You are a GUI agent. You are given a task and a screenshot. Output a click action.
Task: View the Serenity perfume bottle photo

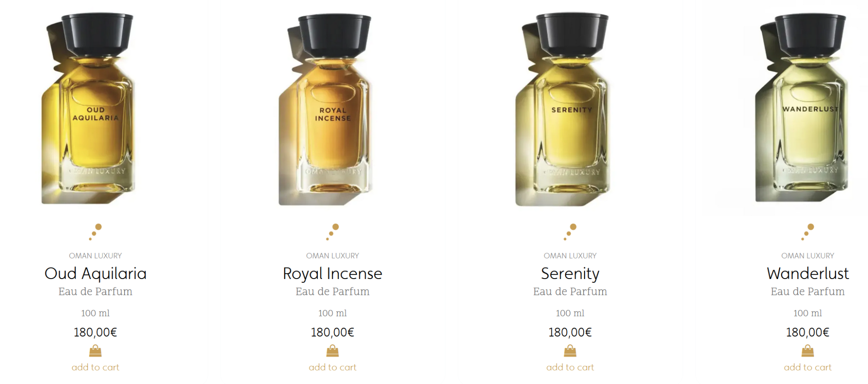[x=562, y=109]
